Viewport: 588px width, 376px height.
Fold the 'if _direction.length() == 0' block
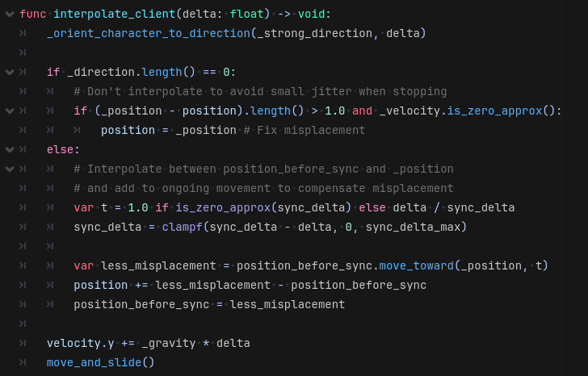click(x=9, y=72)
